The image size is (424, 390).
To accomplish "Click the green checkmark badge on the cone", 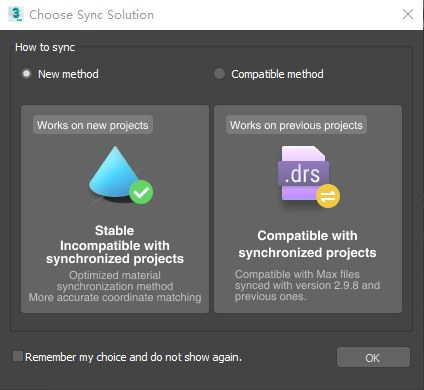I will (141, 192).
